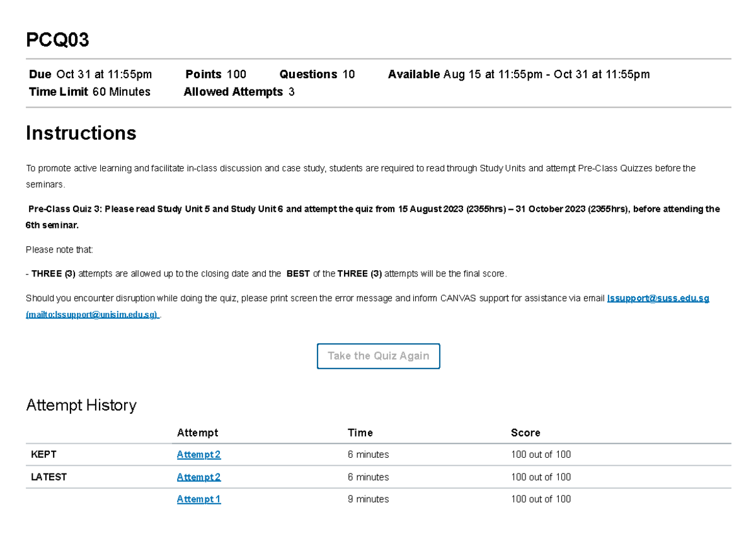Select the Time column header
This screenshot has height=534, width=756.
(360, 433)
